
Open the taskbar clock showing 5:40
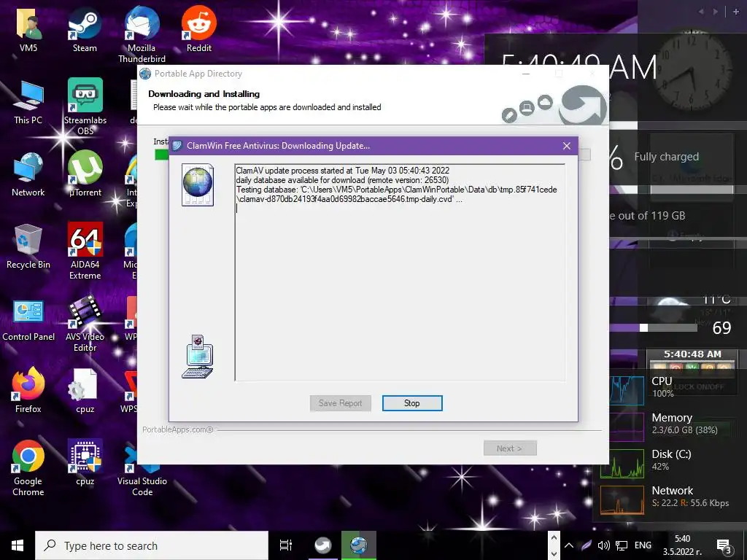682,545
